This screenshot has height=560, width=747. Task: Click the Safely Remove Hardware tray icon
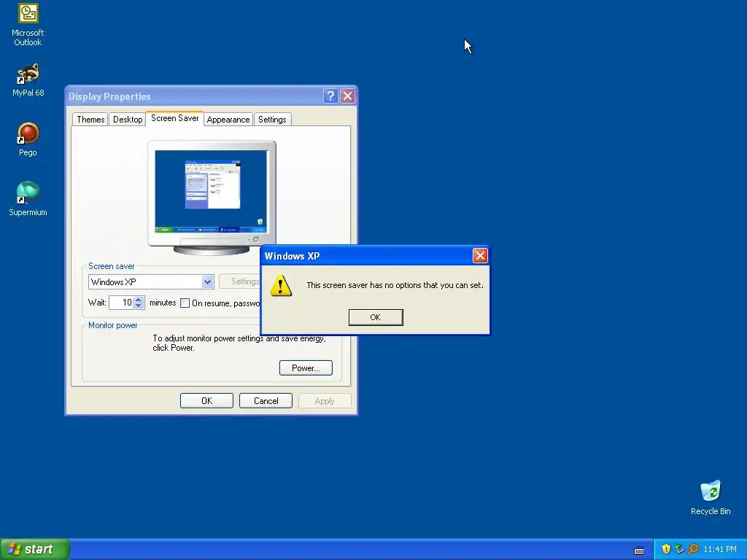679,549
